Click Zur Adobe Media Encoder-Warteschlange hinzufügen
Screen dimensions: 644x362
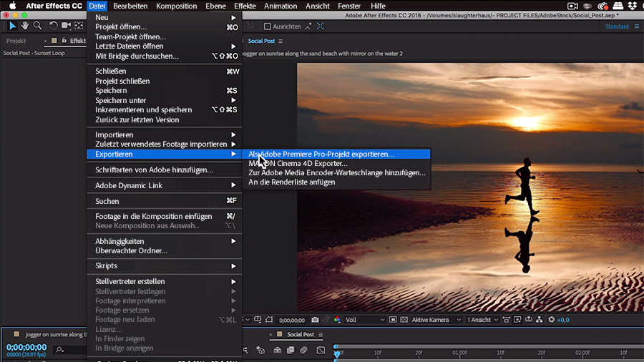coord(336,172)
